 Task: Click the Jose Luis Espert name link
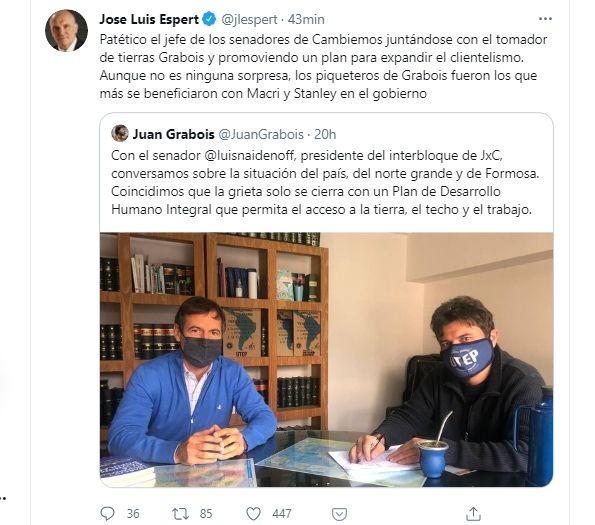pyautogui.click(x=149, y=19)
